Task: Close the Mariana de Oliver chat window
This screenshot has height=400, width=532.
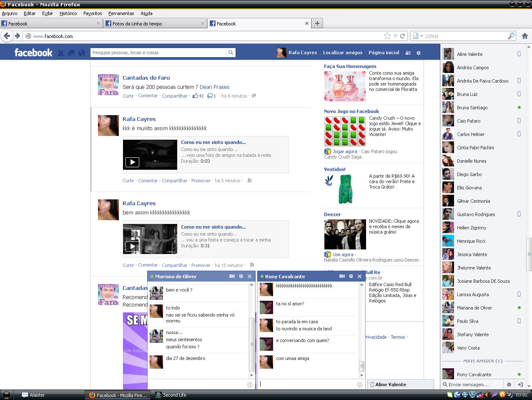Action: tap(250, 276)
